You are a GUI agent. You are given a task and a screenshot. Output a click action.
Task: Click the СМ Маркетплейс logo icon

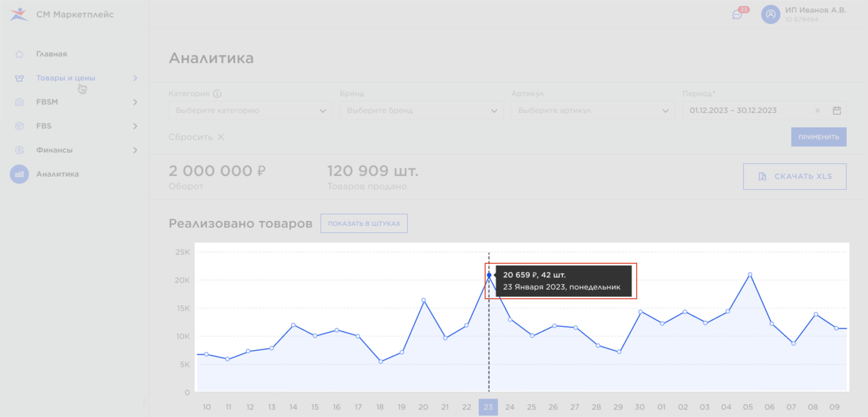[x=19, y=14]
